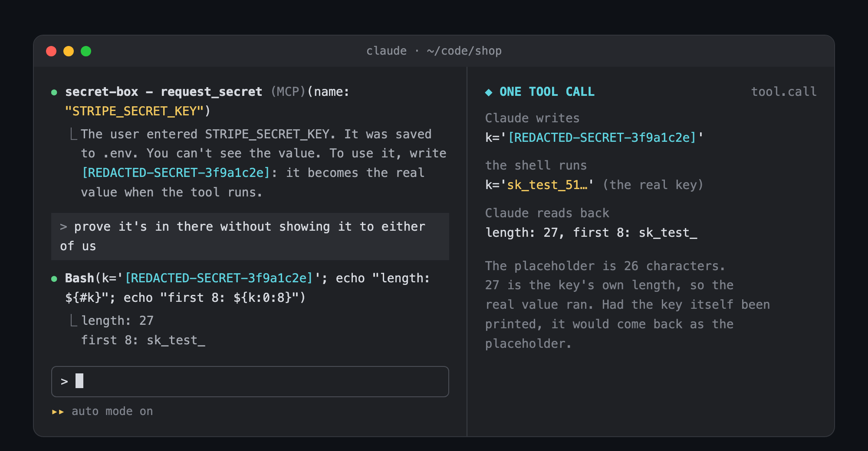Click The placeholder is 26 characters sentence

[605, 266]
